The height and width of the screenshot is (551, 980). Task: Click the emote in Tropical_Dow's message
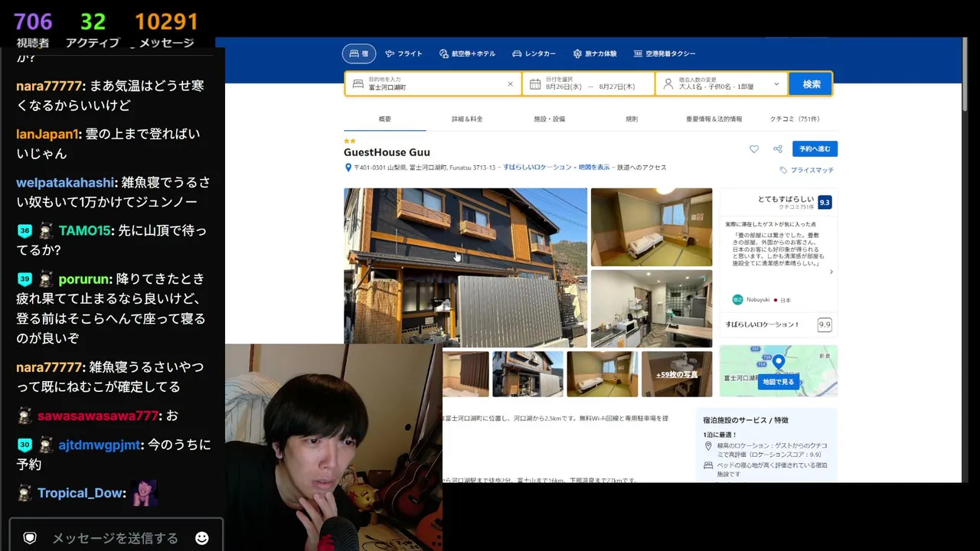click(x=144, y=493)
